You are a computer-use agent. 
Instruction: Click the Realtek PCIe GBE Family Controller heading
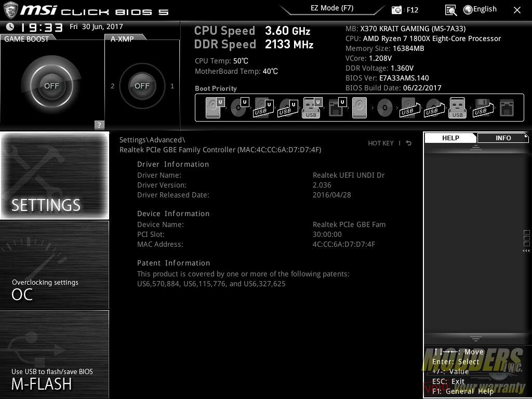(x=220, y=150)
